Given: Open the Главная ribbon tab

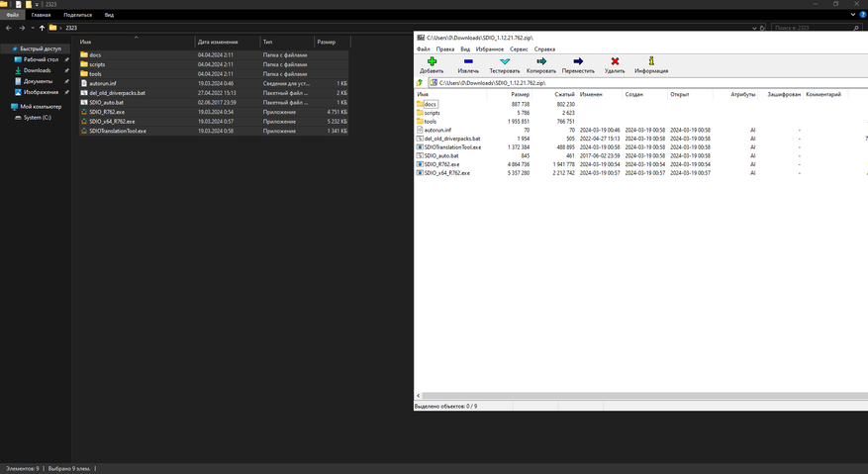Looking at the screenshot, I should pos(41,15).
